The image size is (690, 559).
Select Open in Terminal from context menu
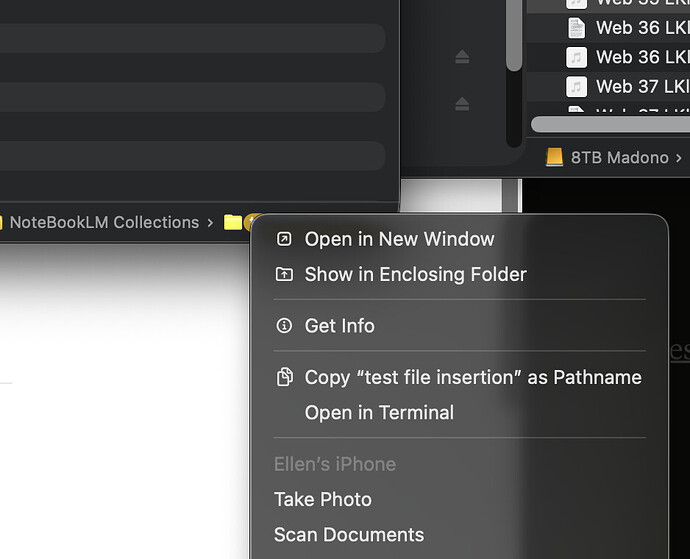tap(379, 412)
